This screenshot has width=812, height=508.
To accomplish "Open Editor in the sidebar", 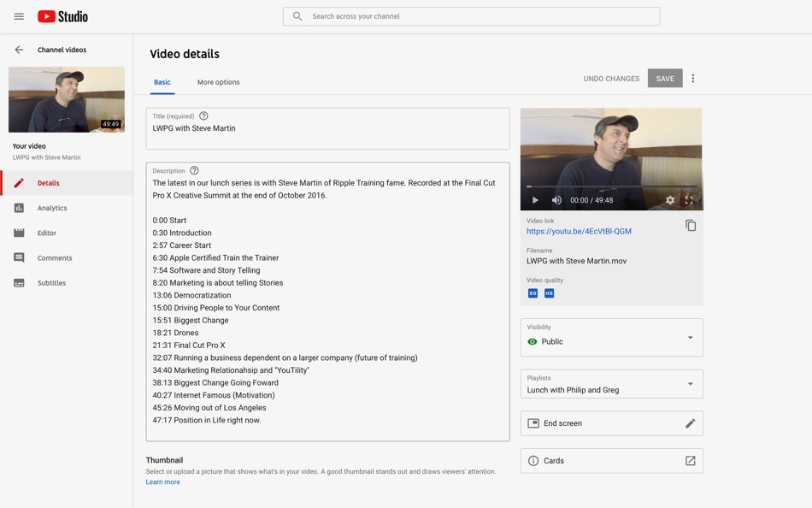I will [x=67, y=233].
